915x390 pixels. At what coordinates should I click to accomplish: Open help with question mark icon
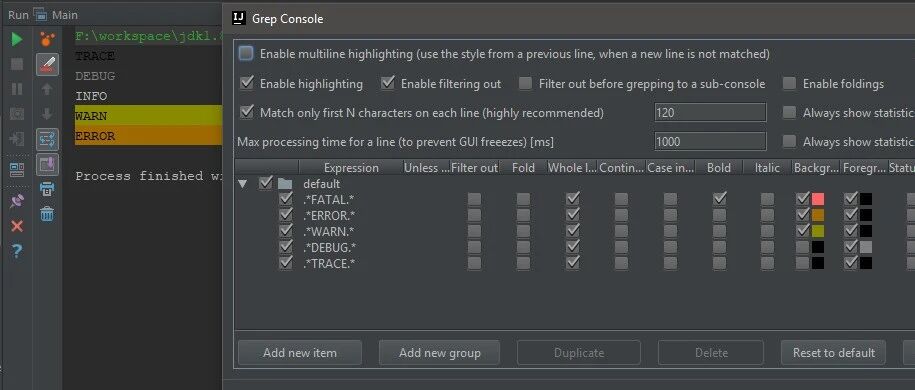(17, 251)
